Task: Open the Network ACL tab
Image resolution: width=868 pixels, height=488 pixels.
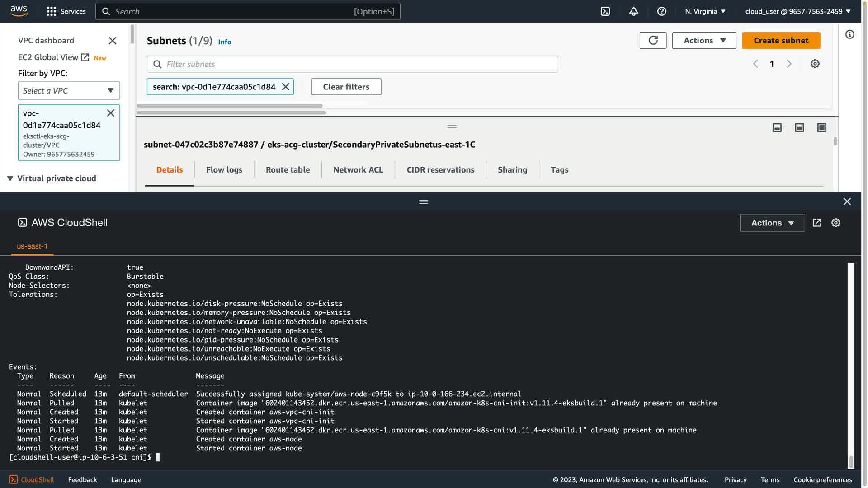Action: click(358, 170)
